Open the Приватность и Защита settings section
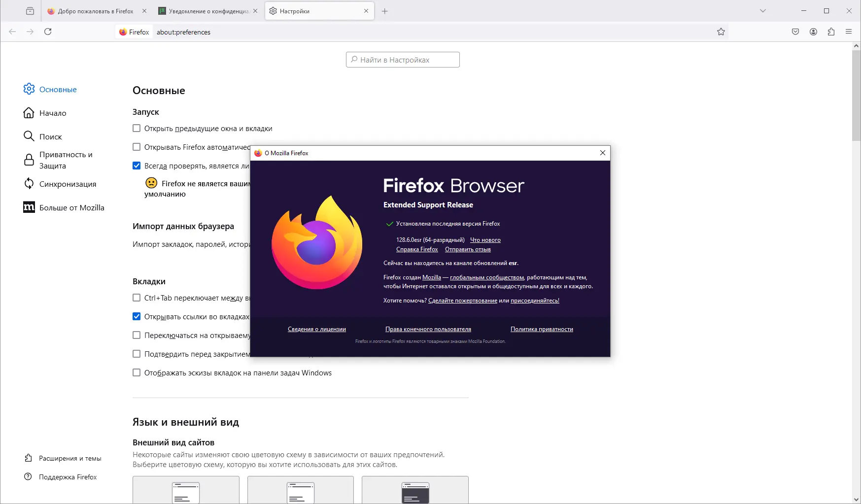This screenshot has height=504, width=861. (66, 160)
